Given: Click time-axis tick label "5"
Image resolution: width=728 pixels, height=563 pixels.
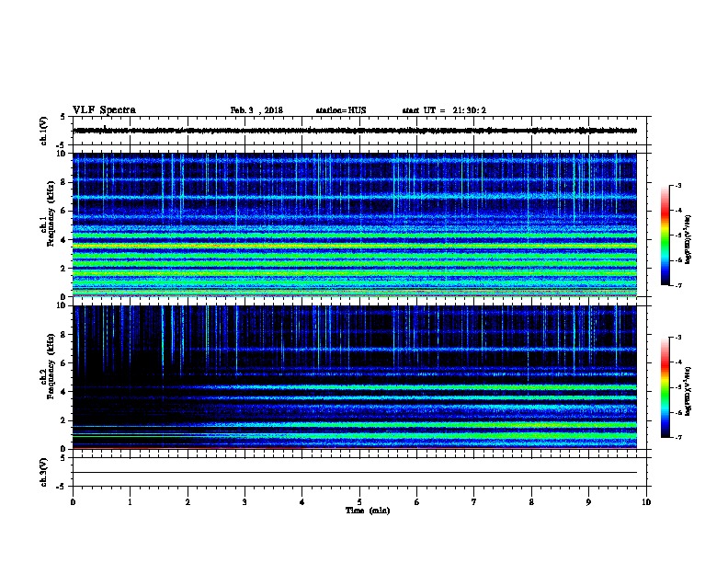Looking at the screenshot, I should 359,502.
